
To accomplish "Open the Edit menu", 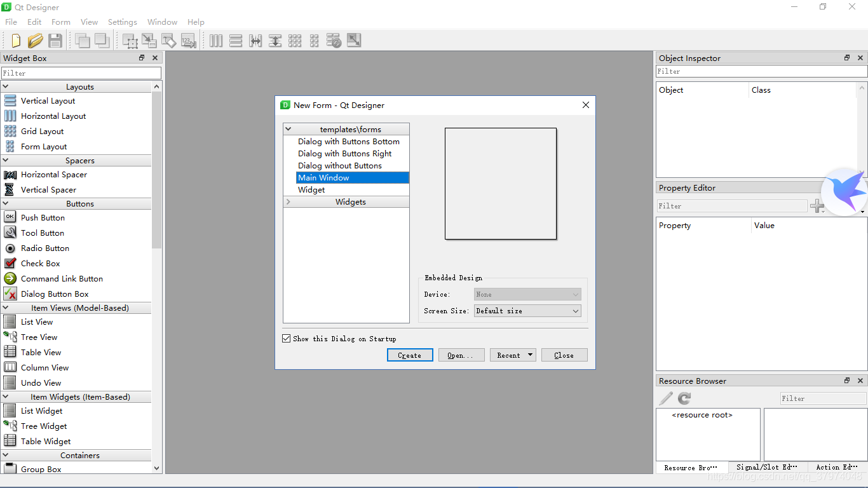I will pos(34,22).
